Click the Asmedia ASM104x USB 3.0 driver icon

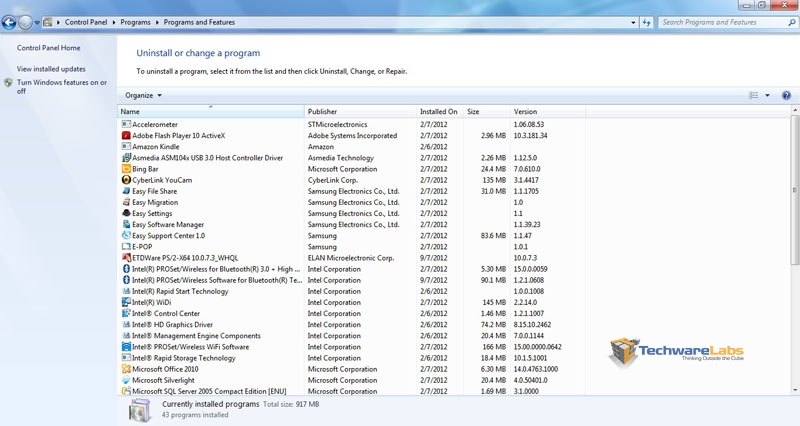[126, 158]
